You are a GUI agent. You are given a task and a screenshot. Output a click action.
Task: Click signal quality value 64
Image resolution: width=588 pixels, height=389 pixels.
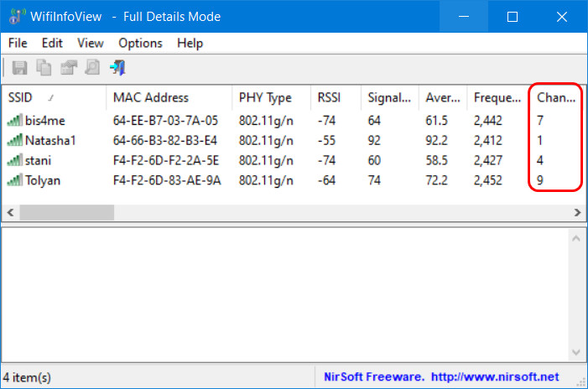(x=374, y=120)
